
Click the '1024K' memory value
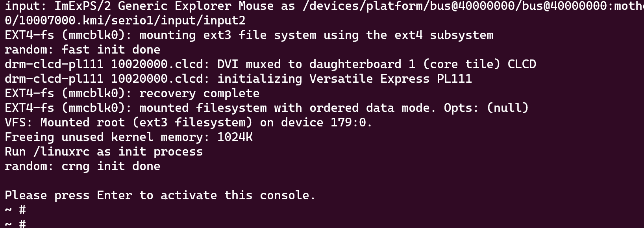point(235,137)
